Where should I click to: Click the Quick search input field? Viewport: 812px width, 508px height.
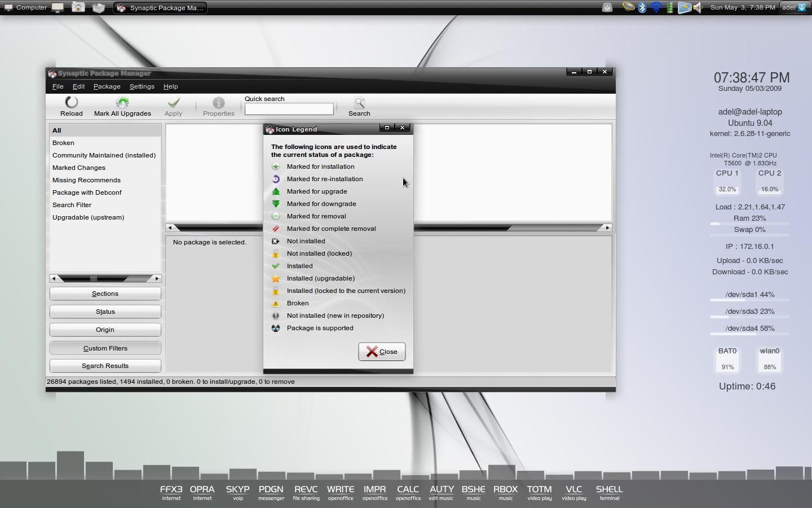[x=289, y=109]
